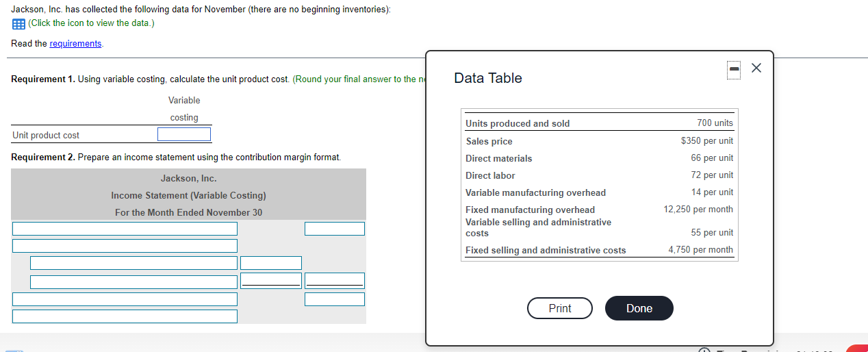Click the '72 per unit' value
The height and width of the screenshot is (352, 868).
[712, 175]
